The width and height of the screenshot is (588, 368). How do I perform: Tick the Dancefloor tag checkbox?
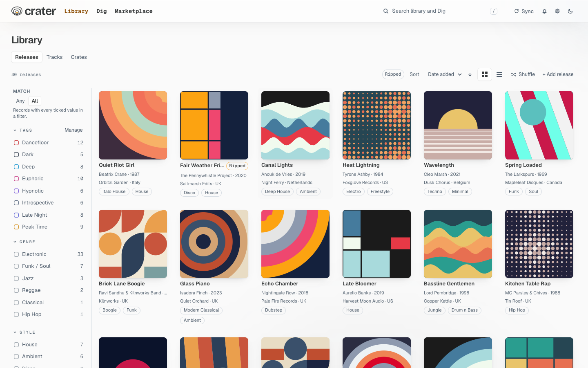click(16, 143)
